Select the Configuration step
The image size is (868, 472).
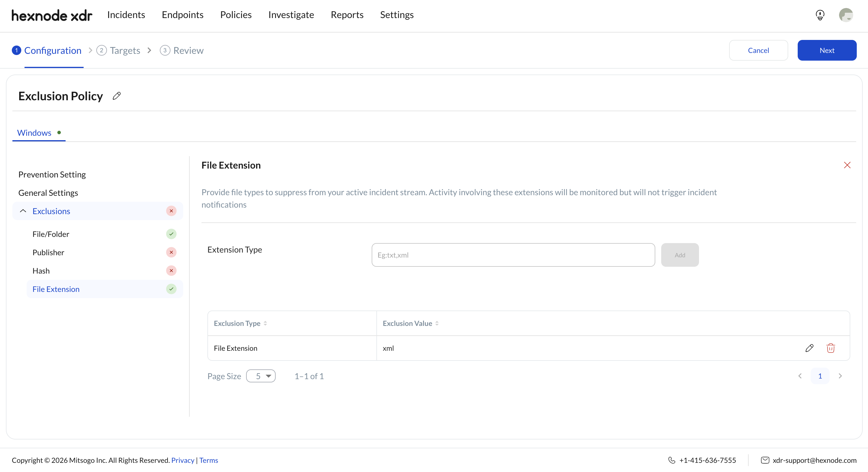(47, 51)
